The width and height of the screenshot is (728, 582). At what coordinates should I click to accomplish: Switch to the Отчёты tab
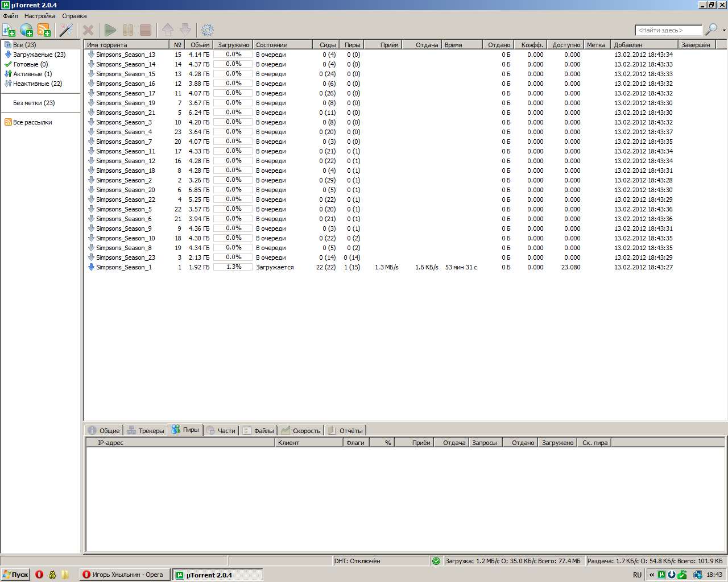(x=345, y=431)
